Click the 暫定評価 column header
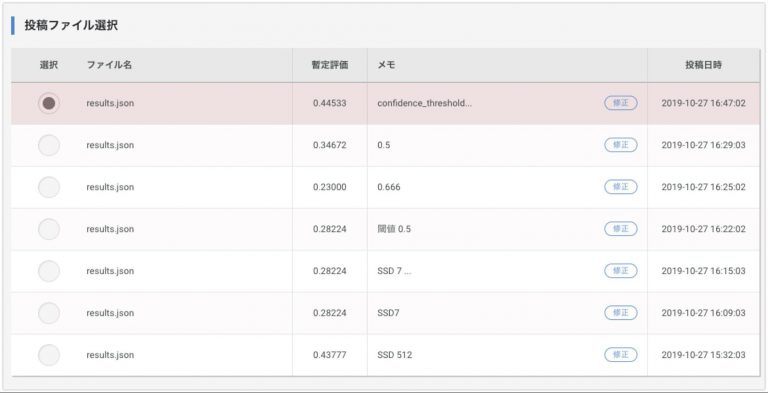Screen dimensions: 768x393 coord(330,65)
